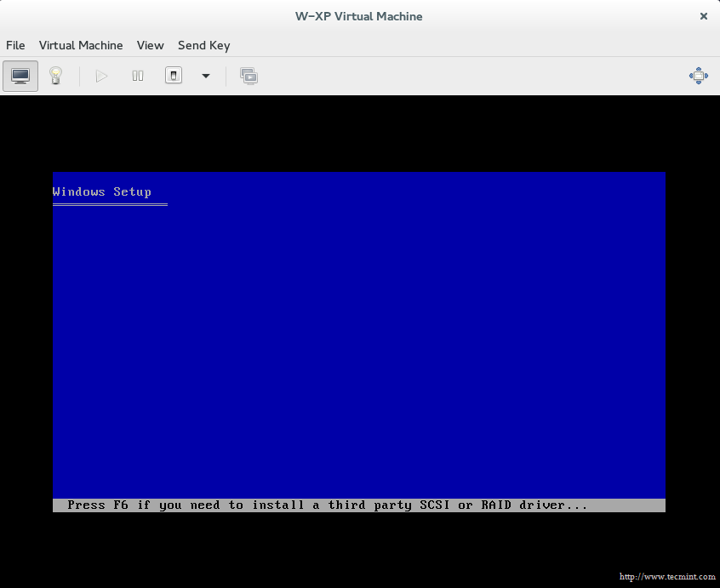
Task: Open the Virtual Machine menu
Action: [81, 45]
